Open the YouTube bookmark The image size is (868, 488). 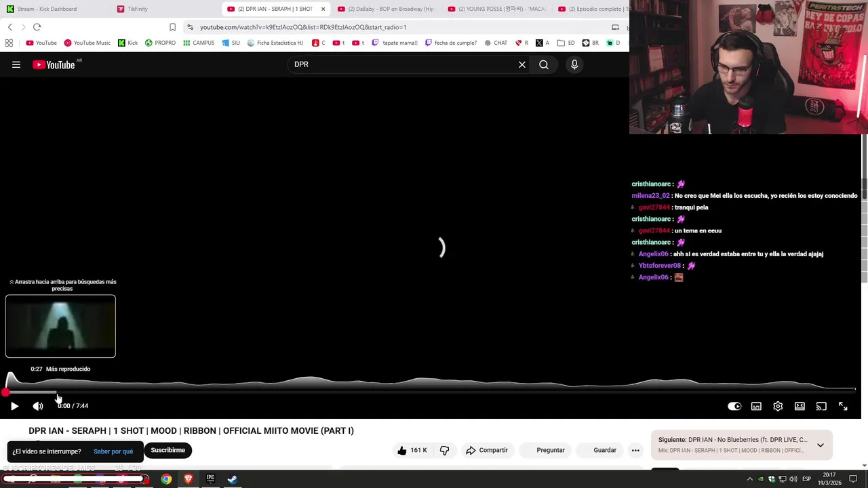[41, 43]
